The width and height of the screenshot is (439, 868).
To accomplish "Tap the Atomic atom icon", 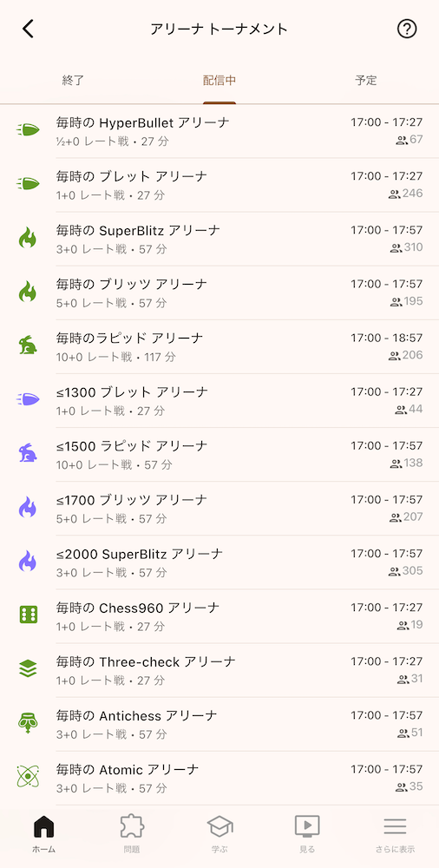I will tap(28, 777).
